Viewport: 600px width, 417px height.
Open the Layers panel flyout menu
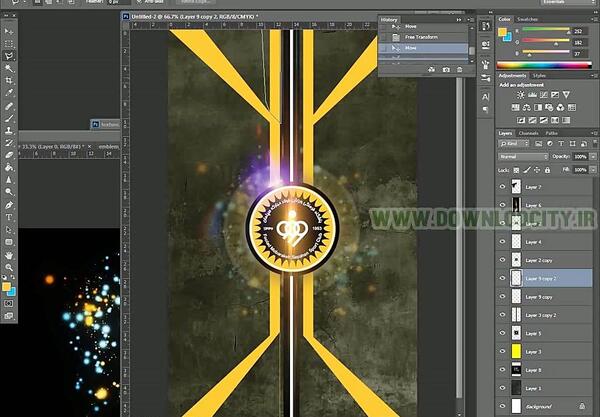(594, 133)
